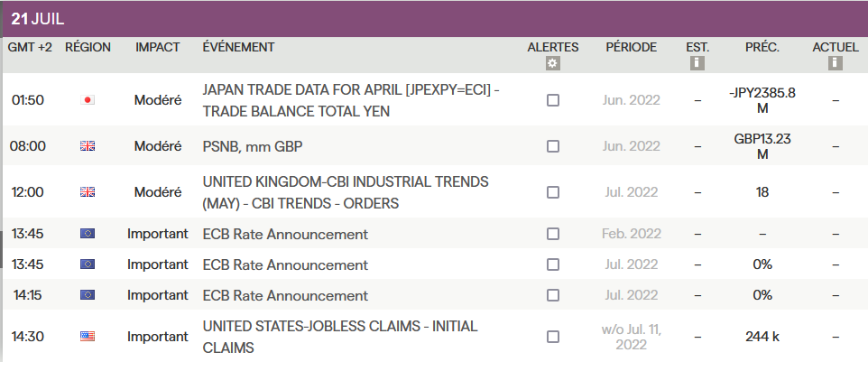This screenshot has height=371, width=868.
Task: Click info icon under ACTUEL column
Action: pyautogui.click(x=836, y=63)
